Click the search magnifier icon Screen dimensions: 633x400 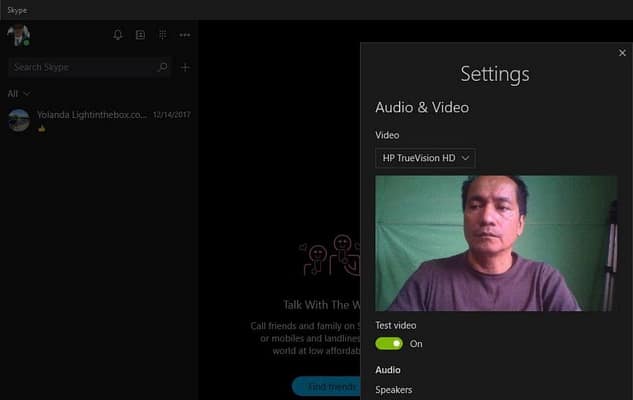(x=163, y=67)
